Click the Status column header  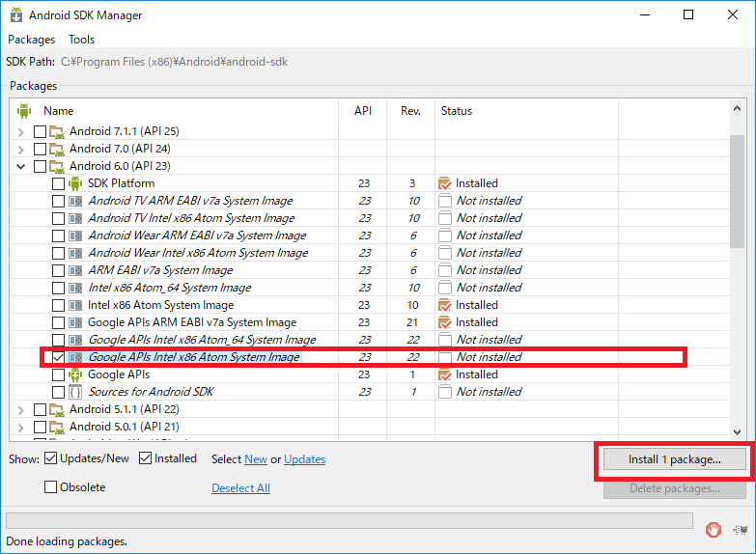click(x=457, y=111)
